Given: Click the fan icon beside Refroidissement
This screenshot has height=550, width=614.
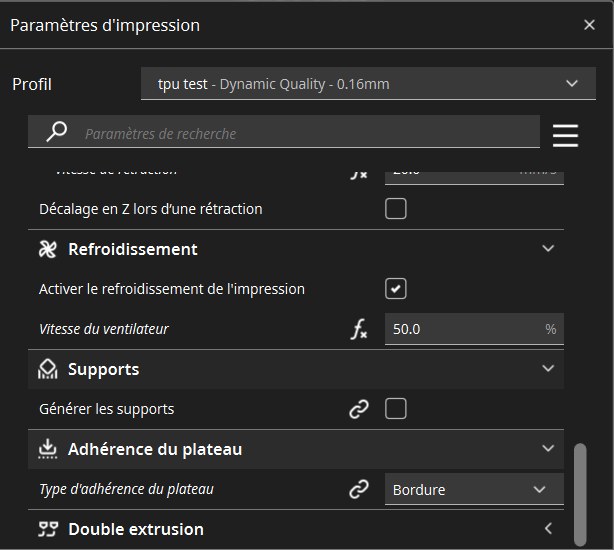Looking at the screenshot, I should tap(48, 249).
